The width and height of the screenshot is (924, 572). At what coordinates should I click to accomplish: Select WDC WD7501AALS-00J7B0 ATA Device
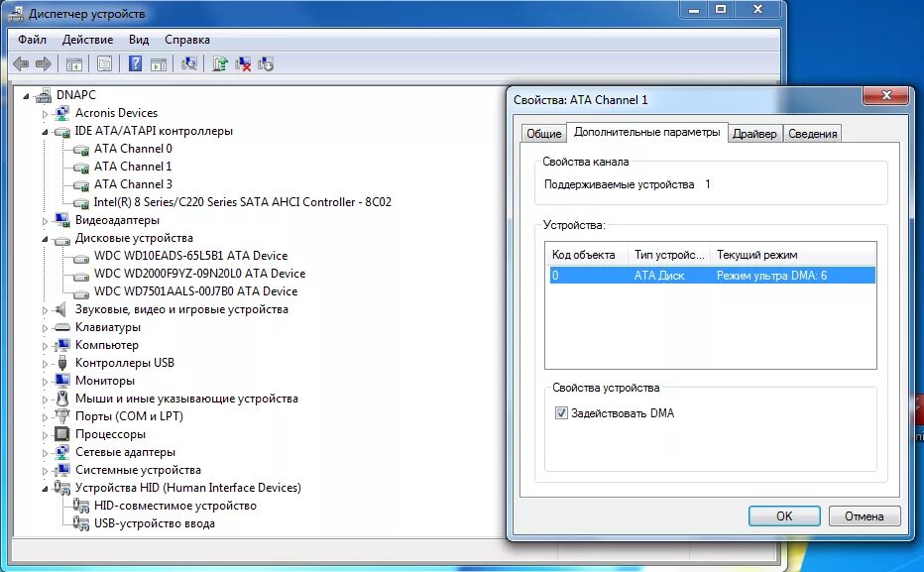pyautogui.click(x=195, y=291)
